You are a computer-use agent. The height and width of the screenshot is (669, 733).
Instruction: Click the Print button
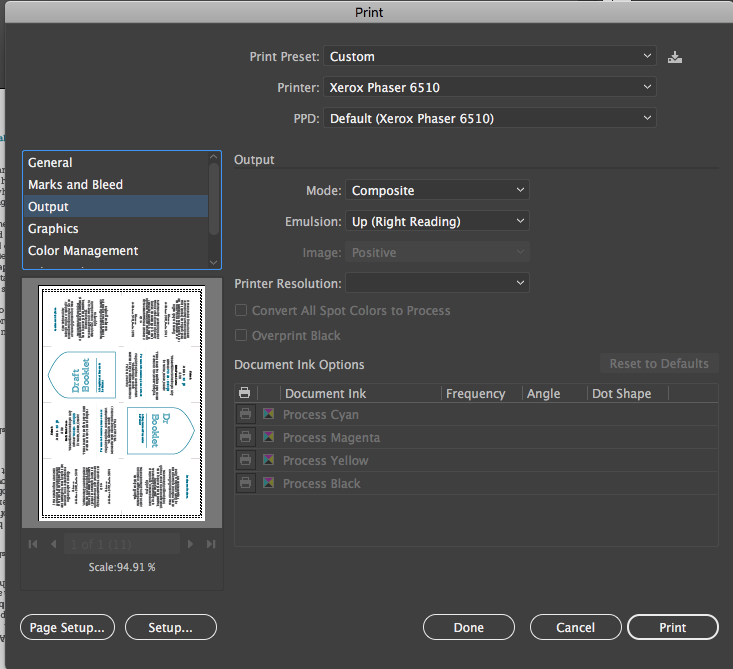pyautogui.click(x=672, y=627)
